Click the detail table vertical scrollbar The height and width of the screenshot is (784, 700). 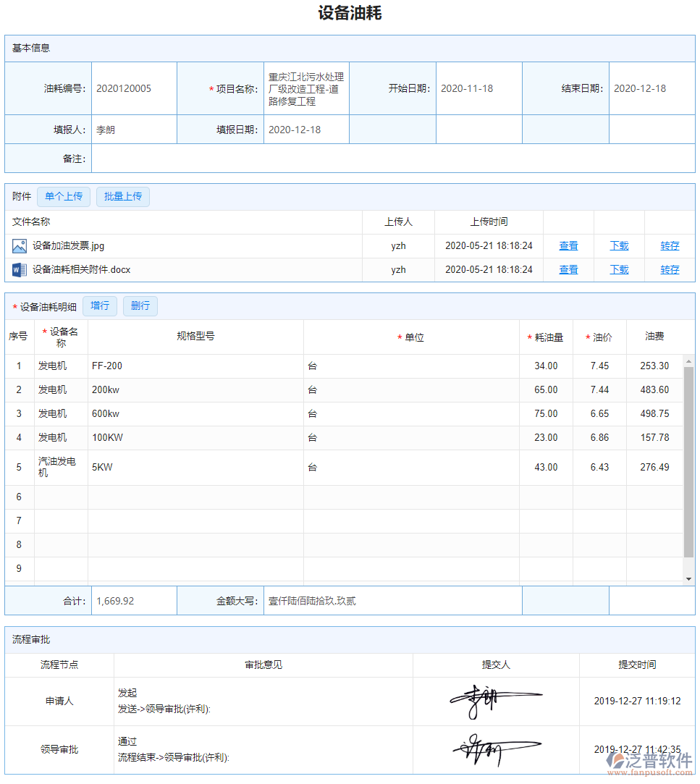click(689, 434)
